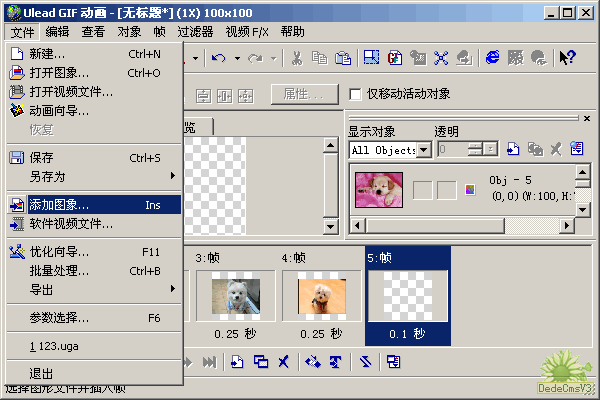The image size is (600, 400).
Task: Select 软件视频文件... menu item
Action: coord(94,224)
